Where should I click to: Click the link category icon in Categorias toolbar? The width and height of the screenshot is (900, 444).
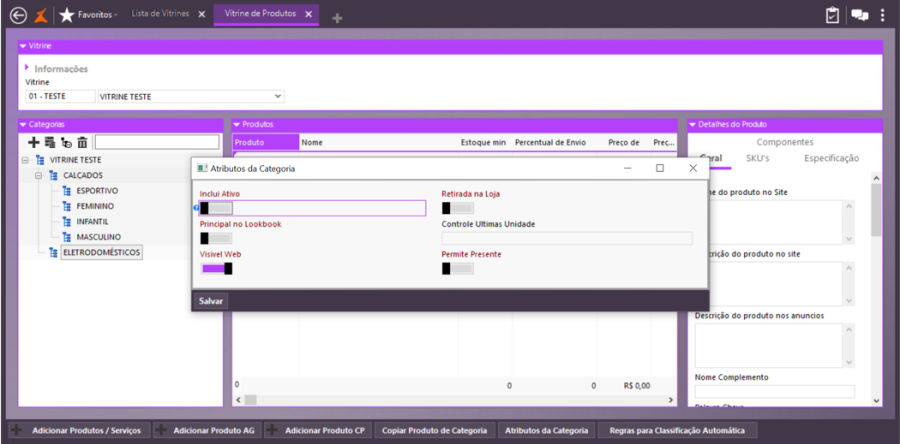[x=66, y=142]
